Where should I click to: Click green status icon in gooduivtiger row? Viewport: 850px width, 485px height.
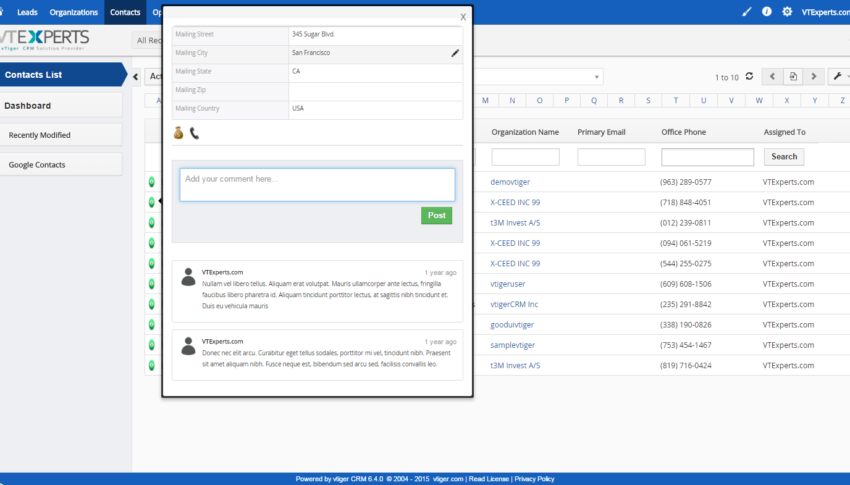(x=152, y=325)
